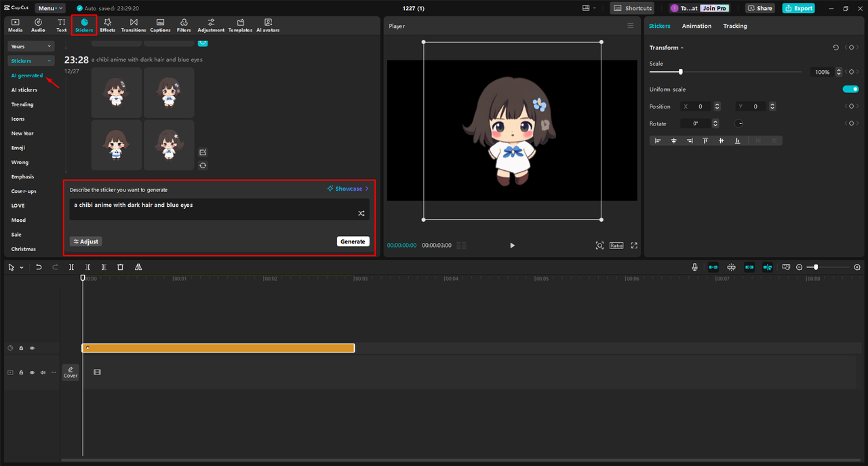The width and height of the screenshot is (868, 466).
Task: Undo the last action in timeline toolbar
Action: 39,267
